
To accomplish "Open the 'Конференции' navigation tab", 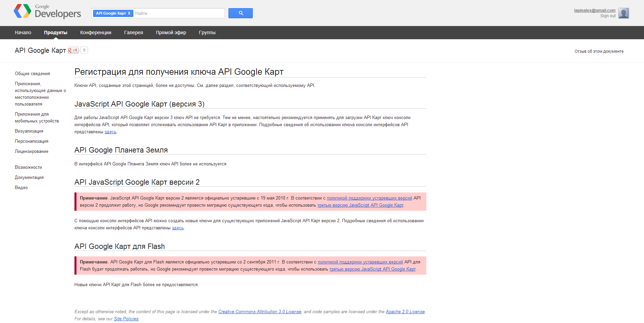I will [96, 32].
